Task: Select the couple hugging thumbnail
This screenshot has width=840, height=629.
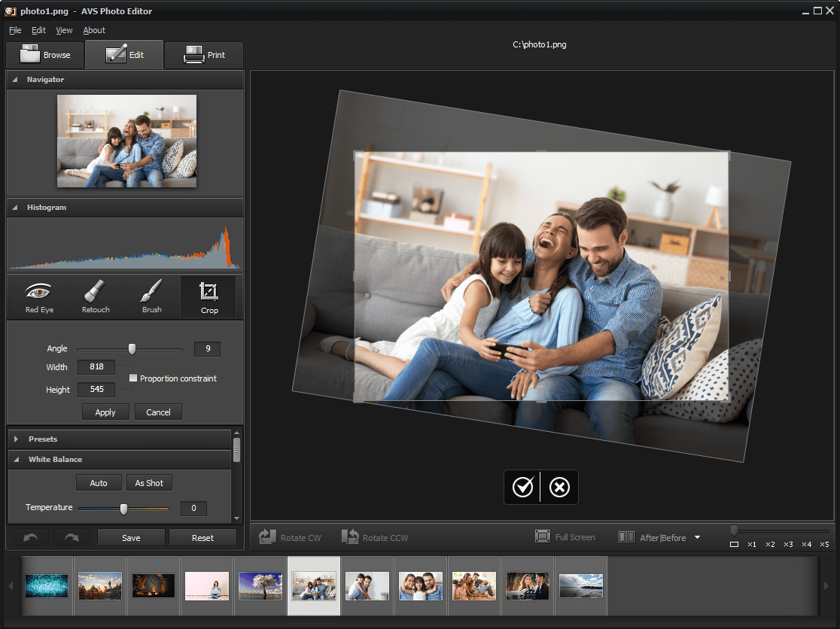Action: [x=367, y=585]
